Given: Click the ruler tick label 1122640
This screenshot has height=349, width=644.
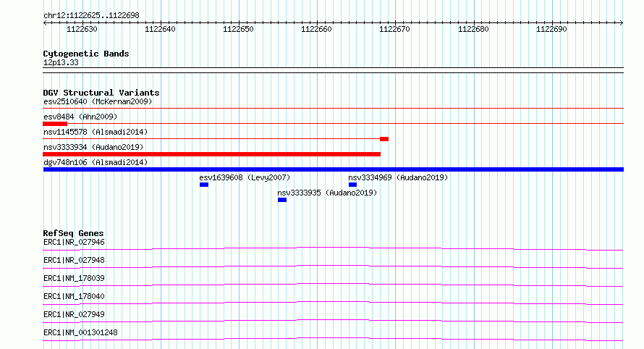Looking at the screenshot, I should 160,29.
